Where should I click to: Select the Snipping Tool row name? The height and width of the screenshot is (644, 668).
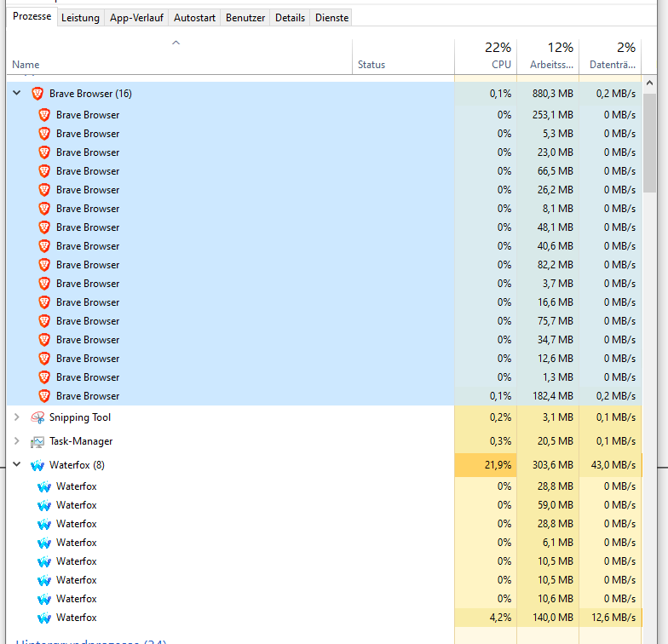coord(80,417)
